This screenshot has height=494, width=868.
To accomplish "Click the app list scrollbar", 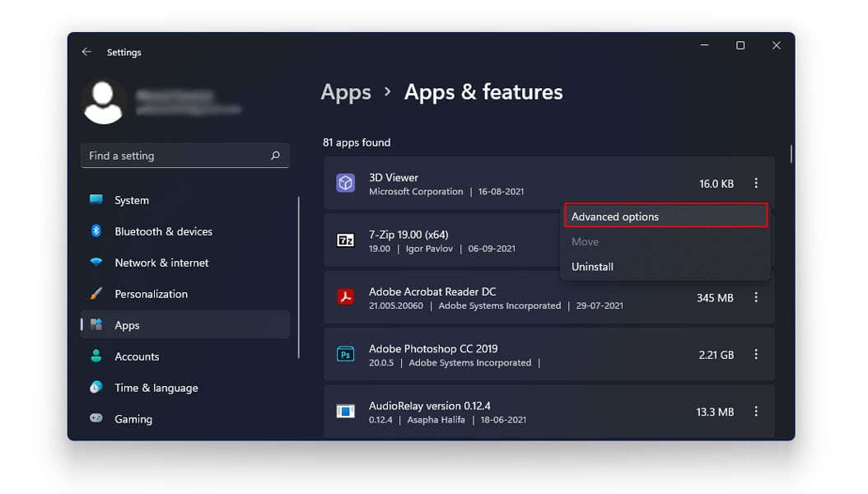I will 791,154.
